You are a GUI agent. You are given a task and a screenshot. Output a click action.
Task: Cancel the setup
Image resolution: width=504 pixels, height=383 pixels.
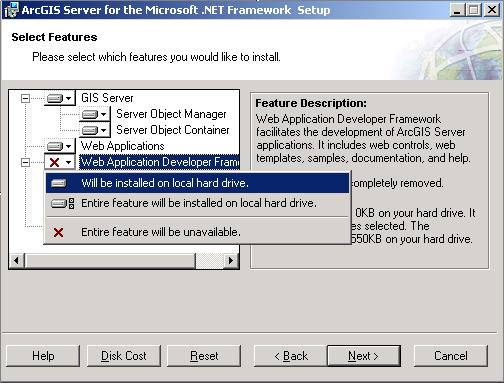(451, 356)
